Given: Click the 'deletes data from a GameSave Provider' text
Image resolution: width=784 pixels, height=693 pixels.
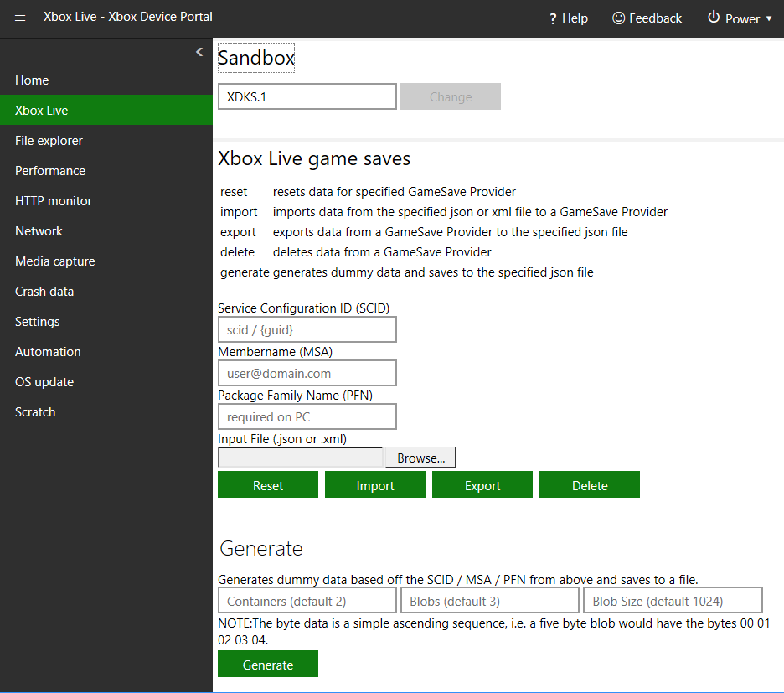Looking at the screenshot, I should tap(382, 252).
